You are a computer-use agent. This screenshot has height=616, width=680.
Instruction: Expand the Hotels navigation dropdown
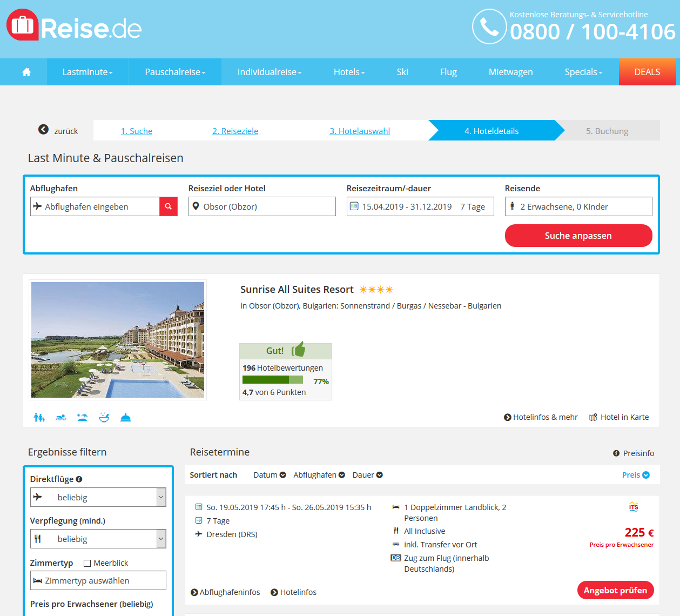coord(349,72)
